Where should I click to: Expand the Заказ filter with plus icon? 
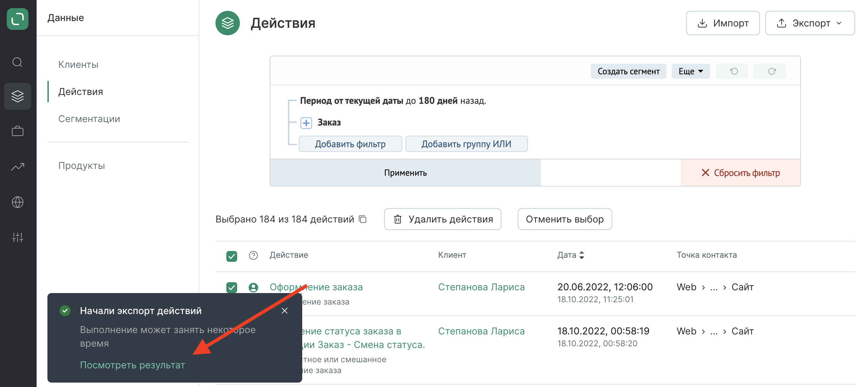(306, 123)
